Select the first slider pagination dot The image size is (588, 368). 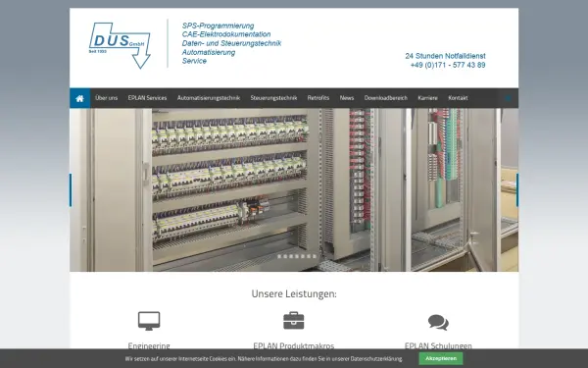pyautogui.click(x=279, y=256)
